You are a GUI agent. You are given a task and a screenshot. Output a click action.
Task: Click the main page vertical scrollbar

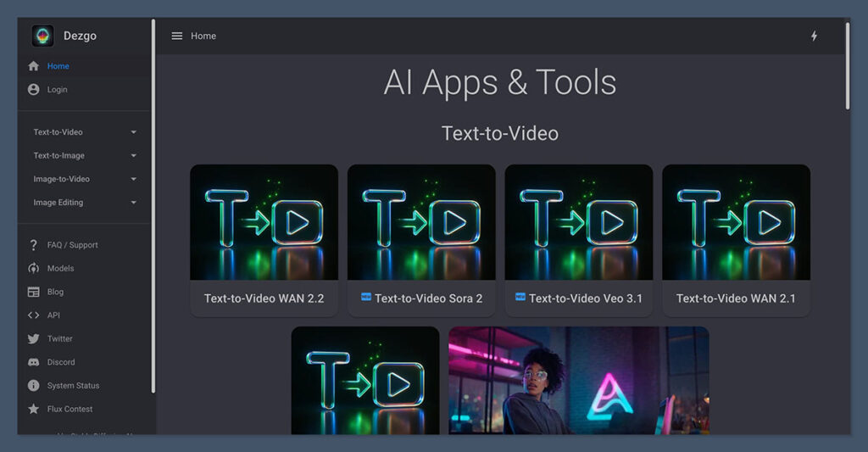pos(848,65)
